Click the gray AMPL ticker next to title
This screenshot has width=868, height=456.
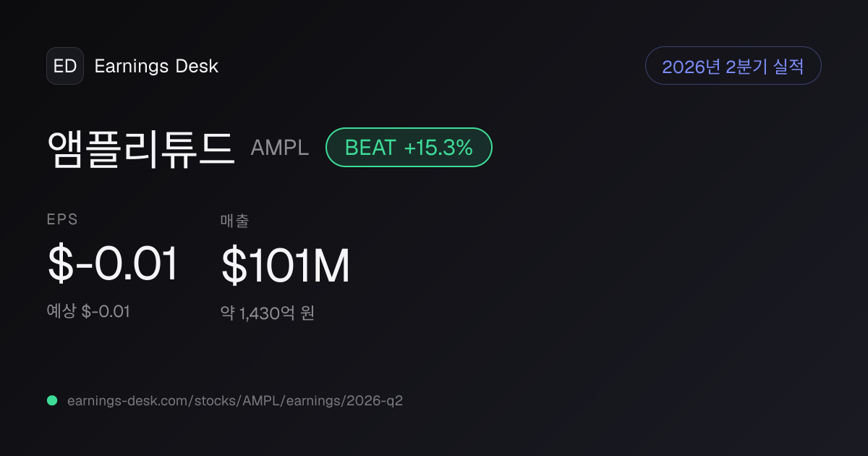coord(279,148)
